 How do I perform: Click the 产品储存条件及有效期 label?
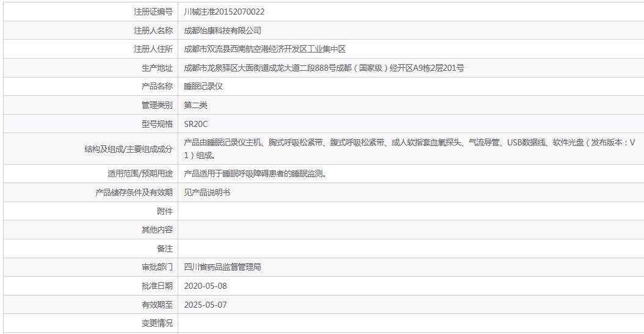tap(134, 193)
